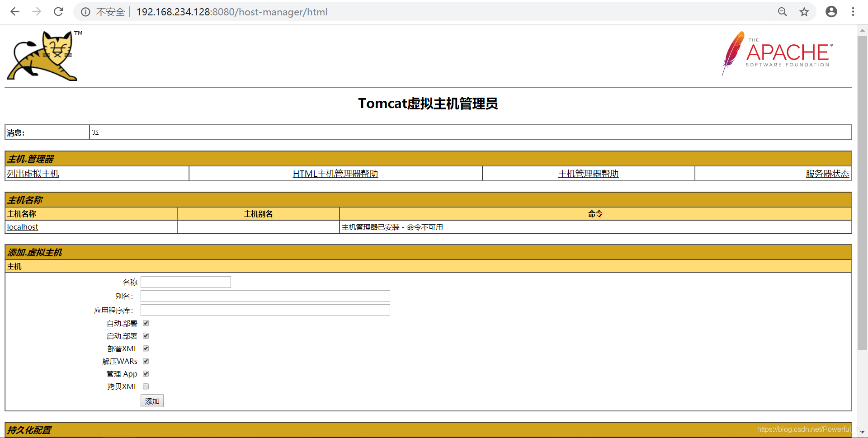Uncheck the 部署XML checkbox
Screen dimensions: 868x438
[x=146, y=349]
